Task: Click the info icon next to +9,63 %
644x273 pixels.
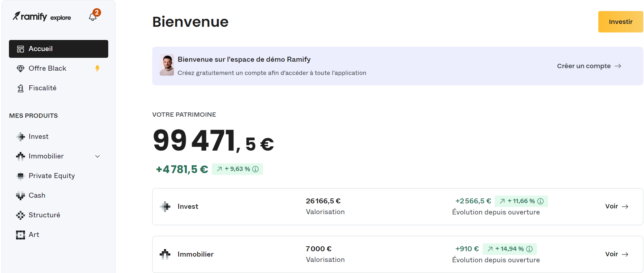Action: [255, 169]
